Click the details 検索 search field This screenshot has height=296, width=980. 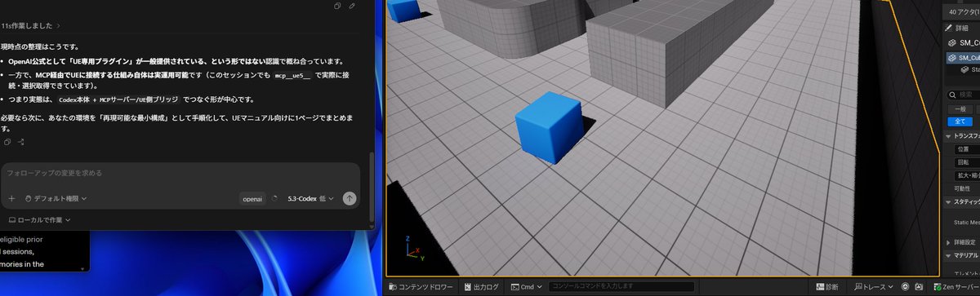(x=964, y=95)
